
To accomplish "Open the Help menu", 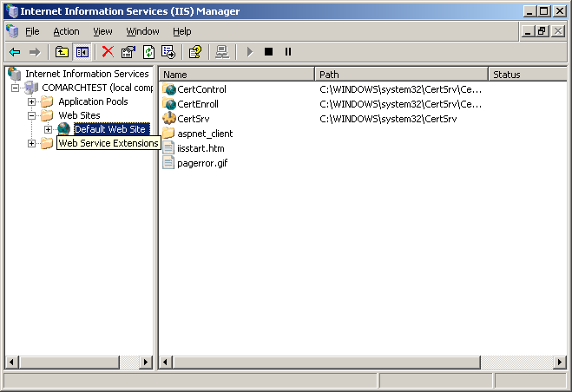I will click(182, 32).
